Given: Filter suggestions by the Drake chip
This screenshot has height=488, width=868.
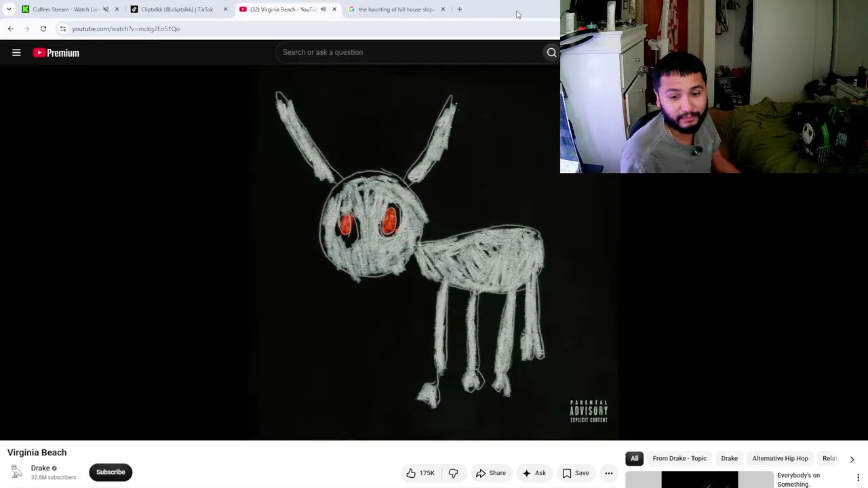Looking at the screenshot, I should [x=729, y=458].
